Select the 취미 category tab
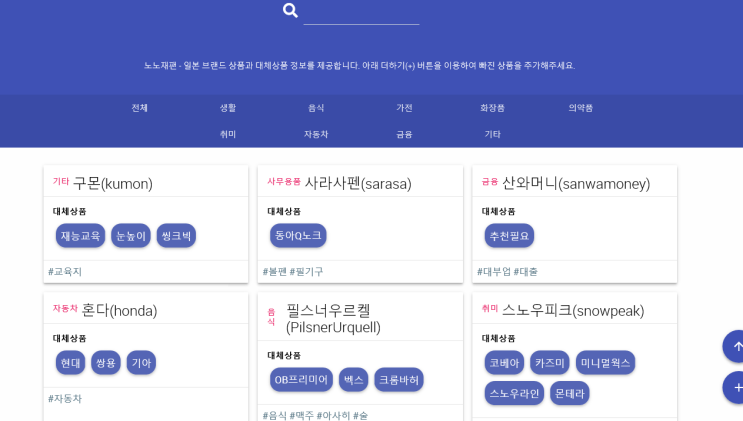The height and width of the screenshot is (421, 743). 228,134
